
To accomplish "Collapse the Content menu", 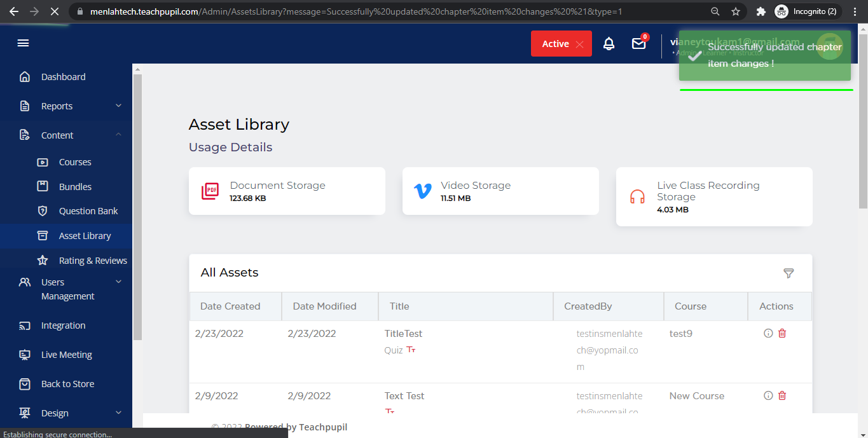I will coord(118,135).
